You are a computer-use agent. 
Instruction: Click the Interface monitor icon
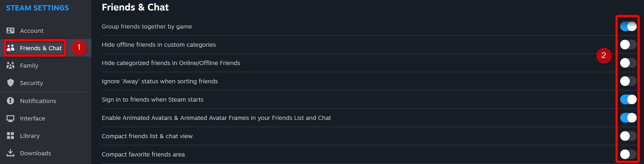10,118
